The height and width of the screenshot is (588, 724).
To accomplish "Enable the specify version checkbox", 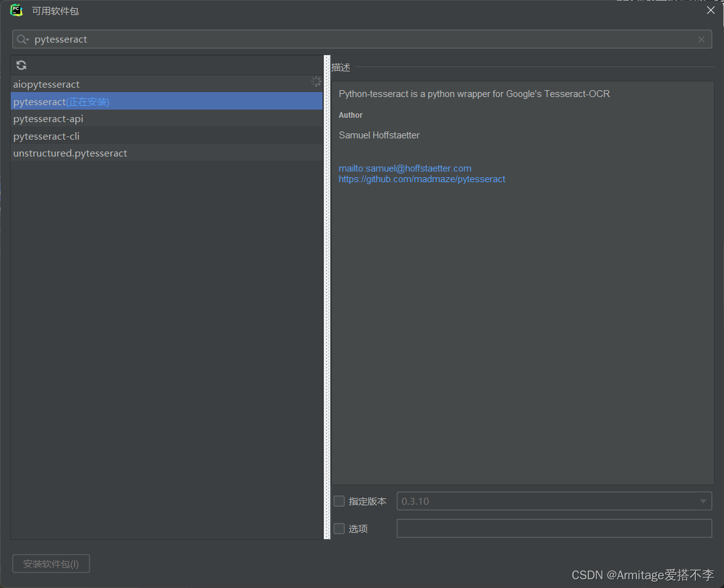I will [339, 501].
